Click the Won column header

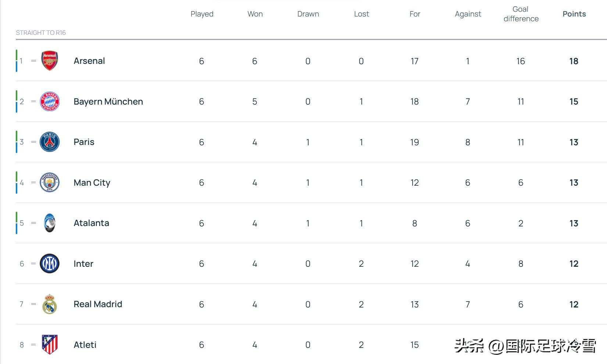[255, 14]
